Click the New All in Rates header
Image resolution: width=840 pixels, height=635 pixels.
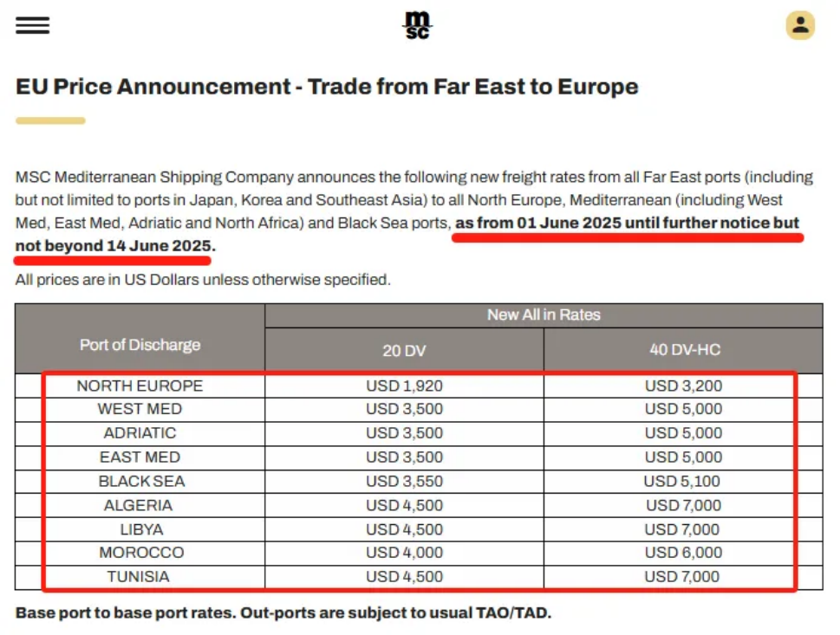(x=544, y=314)
